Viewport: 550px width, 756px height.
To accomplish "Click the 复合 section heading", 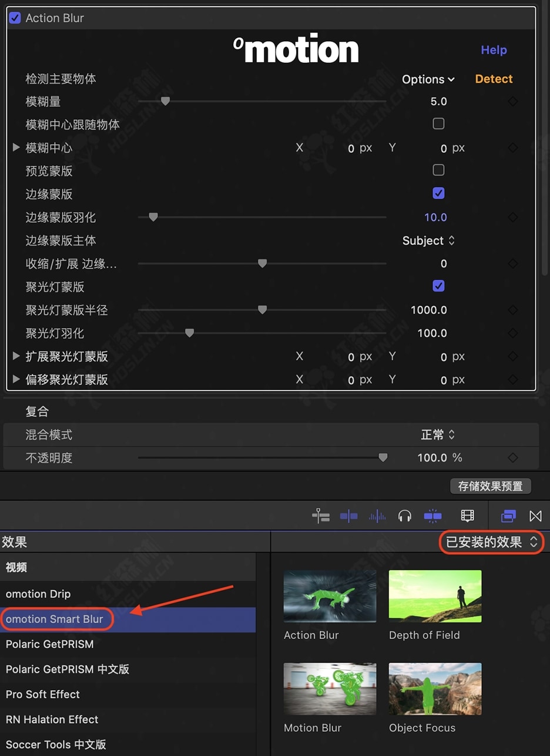I will (x=37, y=412).
